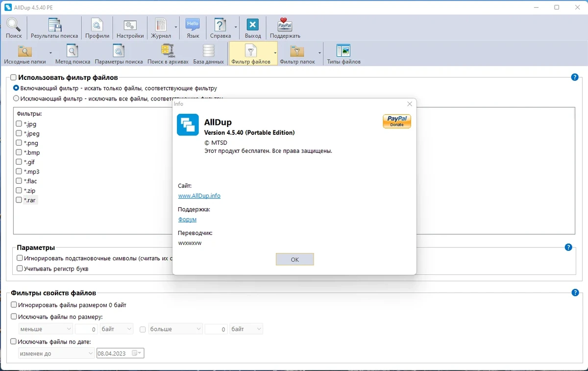Click help icon in Параметры section
Image resolution: width=588 pixels, height=371 pixels.
[568, 247]
